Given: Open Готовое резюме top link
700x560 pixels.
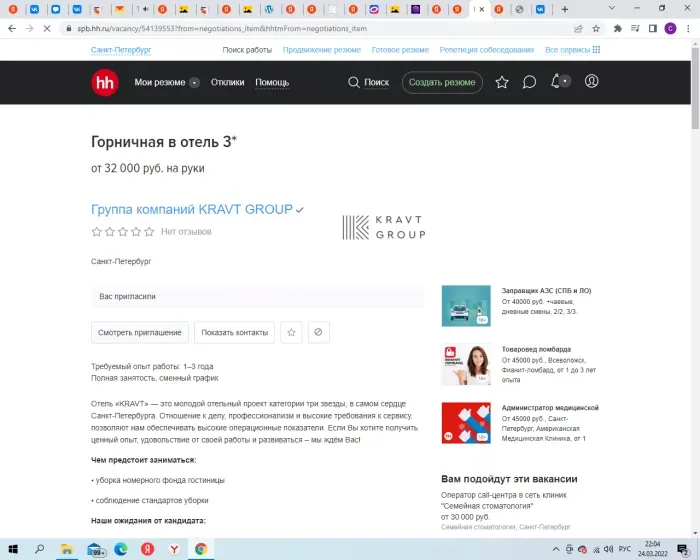Looking at the screenshot, I should 400,50.
